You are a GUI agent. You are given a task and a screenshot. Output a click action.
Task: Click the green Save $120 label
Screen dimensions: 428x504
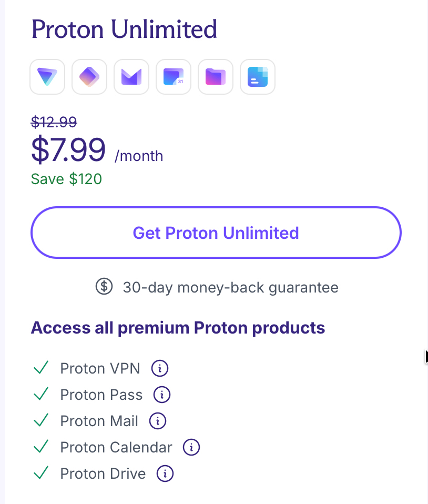[66, 179]
